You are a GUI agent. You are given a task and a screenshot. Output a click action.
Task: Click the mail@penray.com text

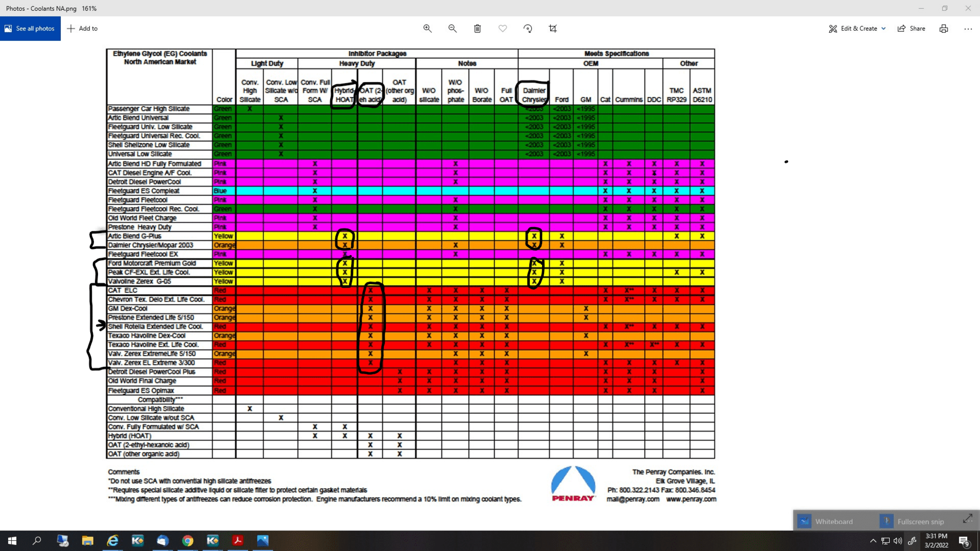pos(633,499)
